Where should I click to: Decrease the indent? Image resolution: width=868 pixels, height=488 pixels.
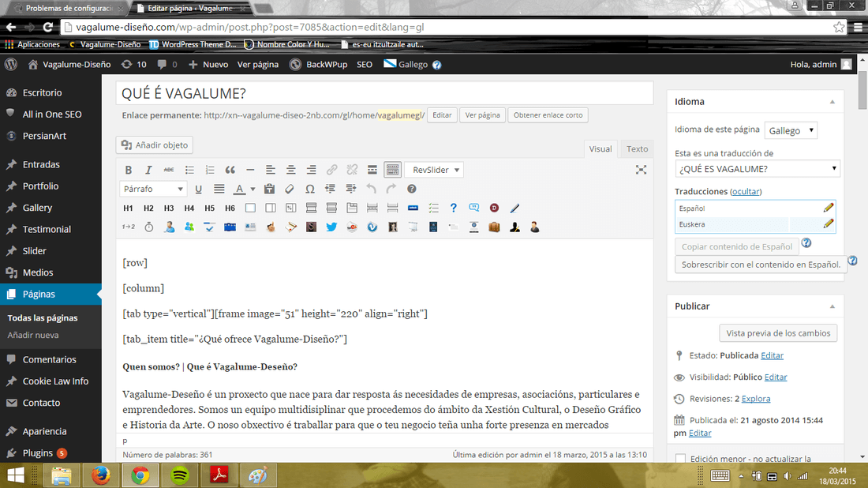point(330,189)
